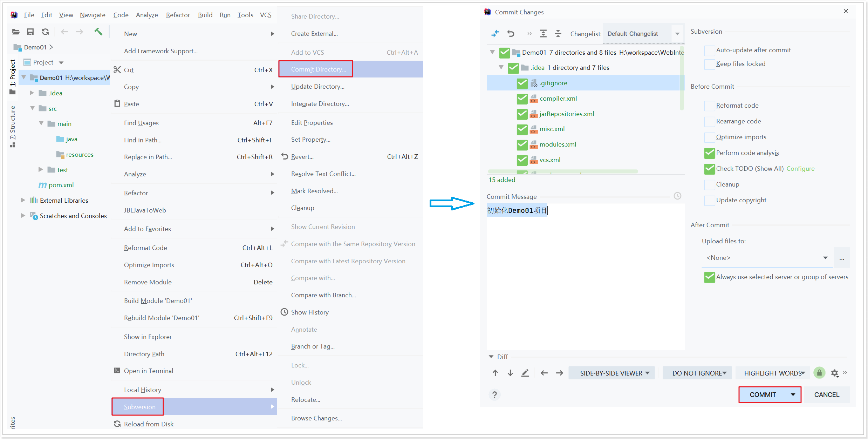Open HIGHLIGHT WORDS dropdown
The height and width of the screenshot is (439, 868).
772,373
